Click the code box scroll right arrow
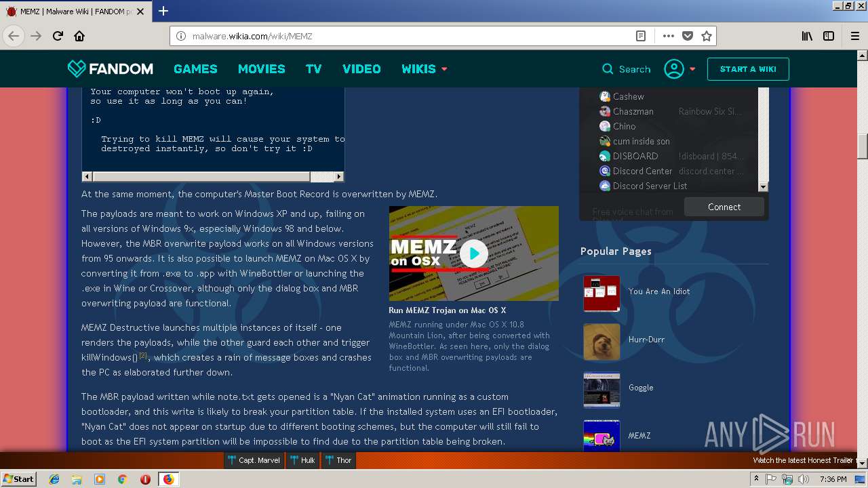Screen dimensions: 868x488 tap(340, 177)
